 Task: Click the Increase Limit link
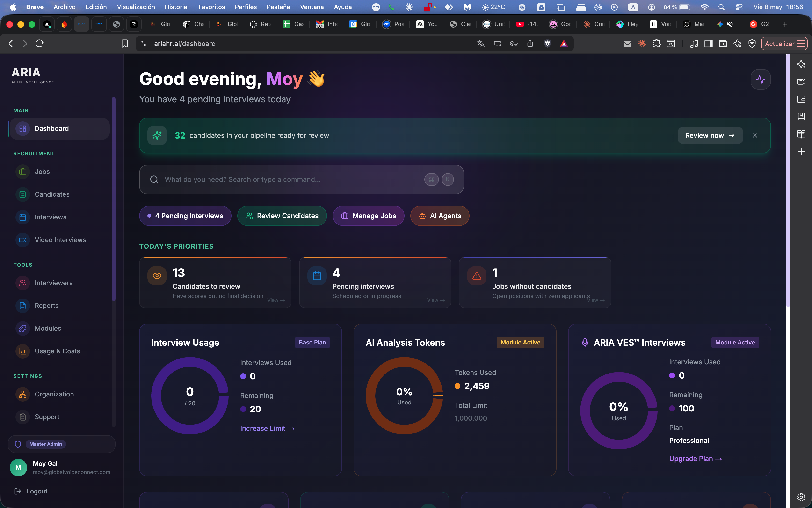[x=267, y=428]
